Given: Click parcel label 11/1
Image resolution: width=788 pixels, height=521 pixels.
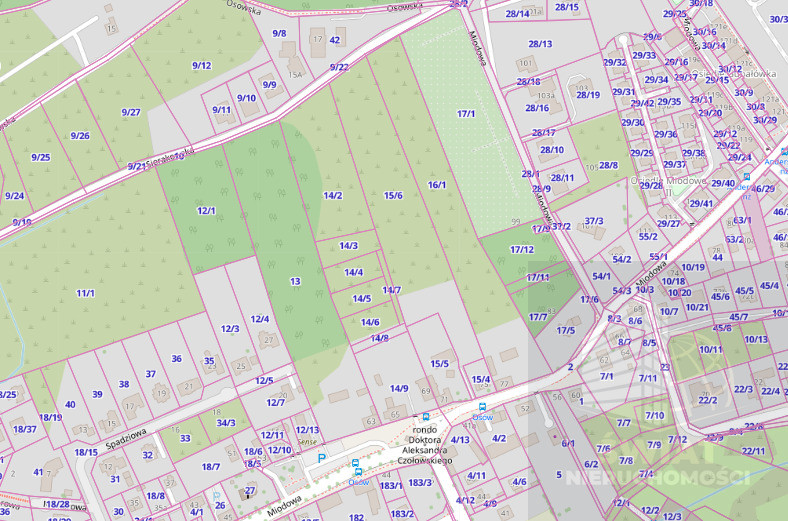Looking at the screenshot, I should [85, 293].
